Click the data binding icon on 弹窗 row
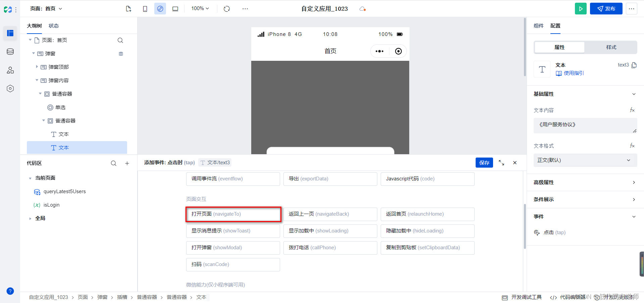Screen dimensions: 644x303 tap(121, 54)
